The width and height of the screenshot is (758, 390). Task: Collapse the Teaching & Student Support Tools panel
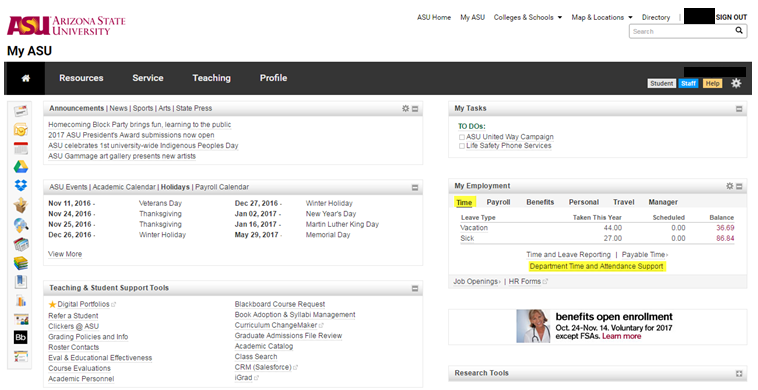click(415, 289)
